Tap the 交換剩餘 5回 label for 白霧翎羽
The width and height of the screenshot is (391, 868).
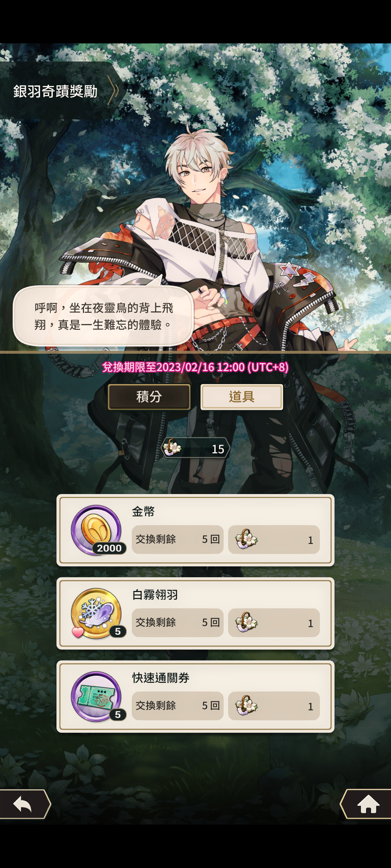[177, 622]
